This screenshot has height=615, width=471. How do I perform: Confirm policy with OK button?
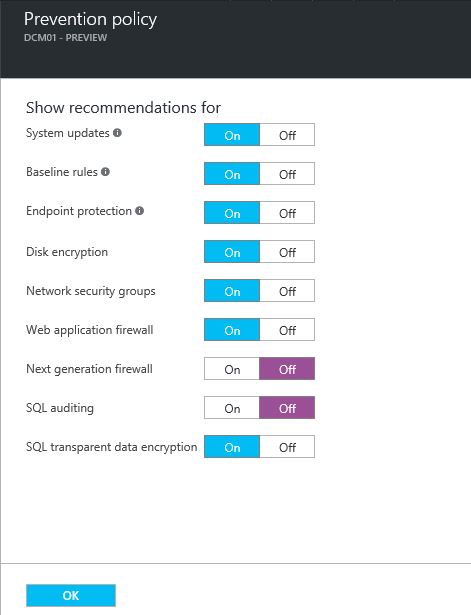point(71,595)
